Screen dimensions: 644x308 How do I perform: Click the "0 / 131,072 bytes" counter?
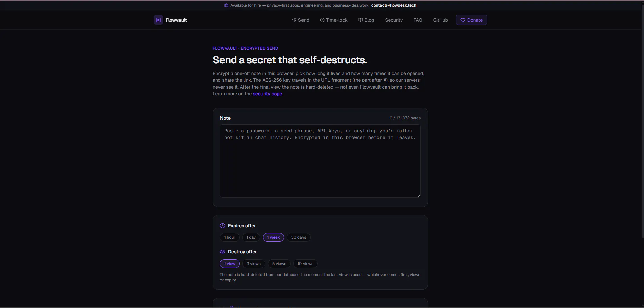pos(405,118)
